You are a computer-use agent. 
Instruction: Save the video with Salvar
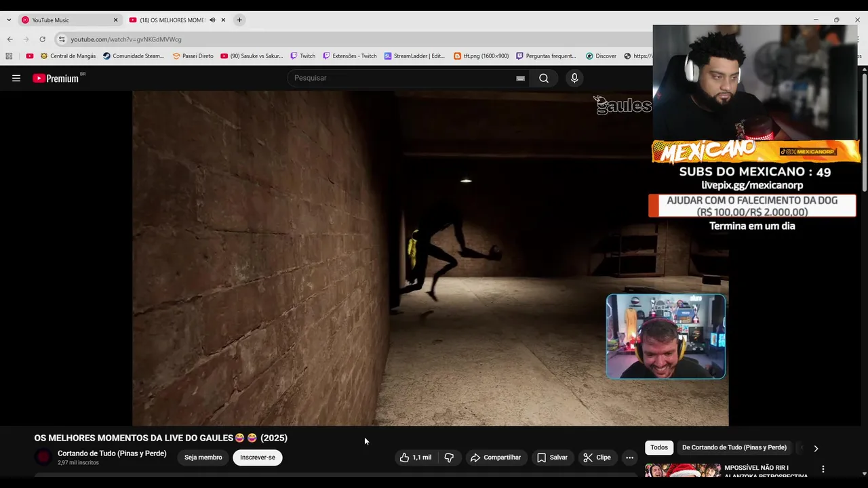coord(552,457)
